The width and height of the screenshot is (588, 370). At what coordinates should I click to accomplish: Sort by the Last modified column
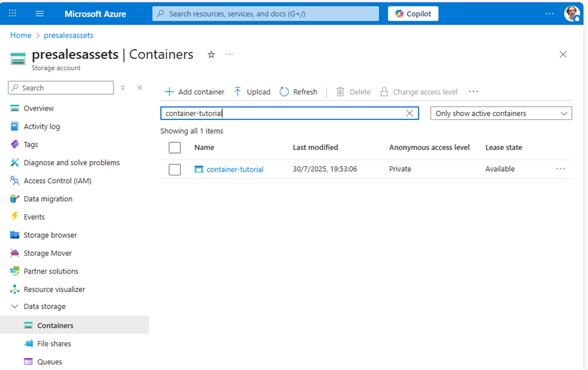[315, 147]
